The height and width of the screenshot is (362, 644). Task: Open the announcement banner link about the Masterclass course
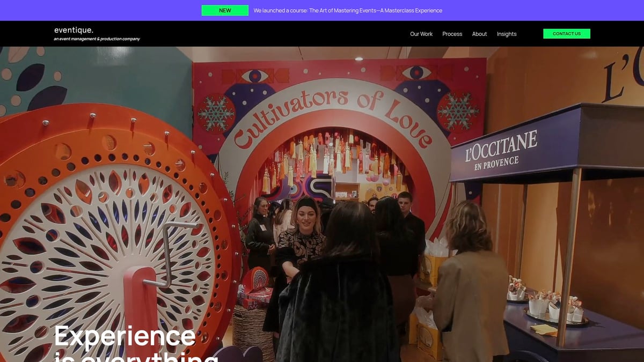(348, 10)
